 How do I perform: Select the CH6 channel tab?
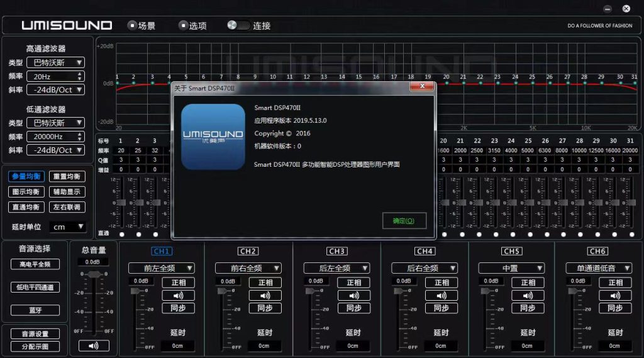(597, 251)
